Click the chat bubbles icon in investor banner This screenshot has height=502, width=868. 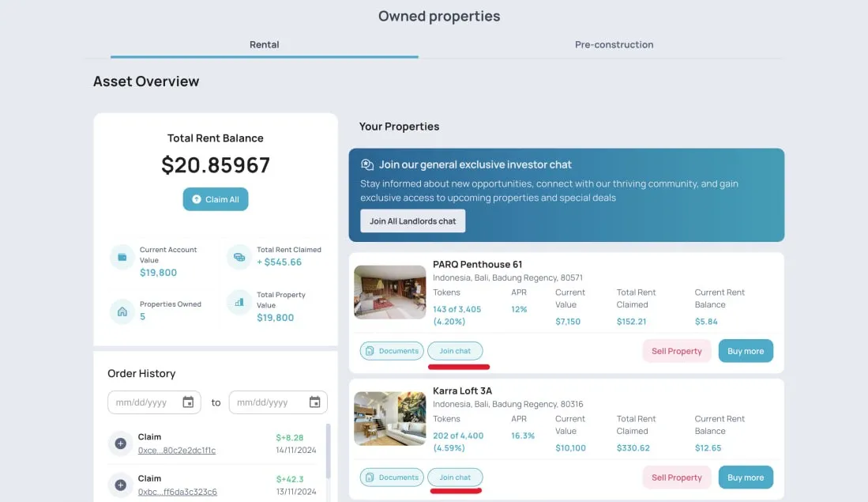[367, 164]
